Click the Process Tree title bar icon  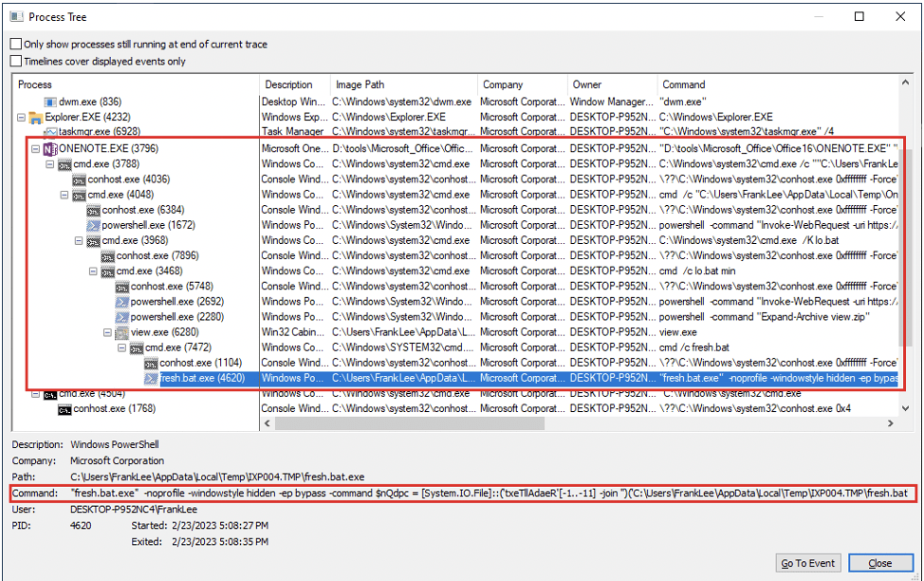point(16,16)
